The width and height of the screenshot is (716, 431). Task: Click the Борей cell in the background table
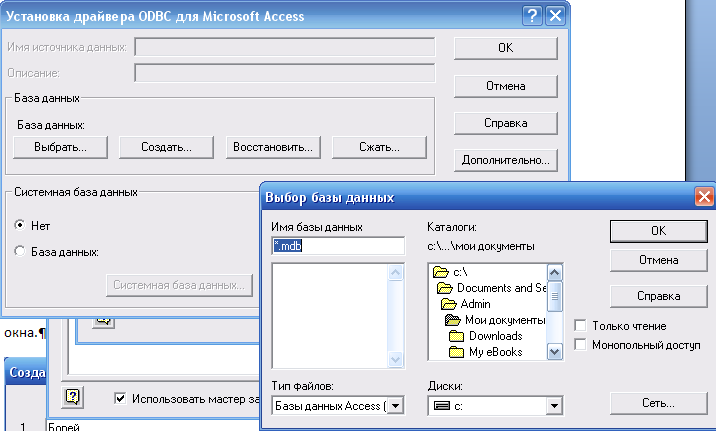(64, 427)
